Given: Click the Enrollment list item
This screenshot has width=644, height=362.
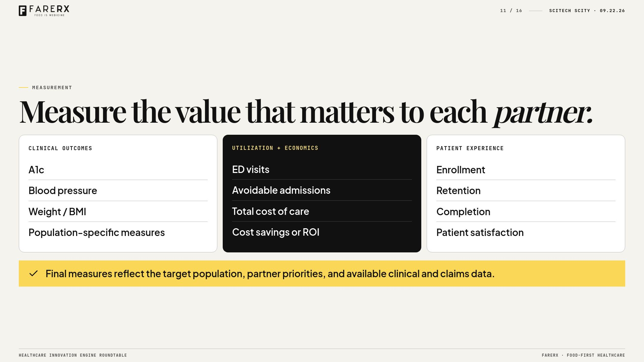Looking at the screenshot, I should coord(526,170).
